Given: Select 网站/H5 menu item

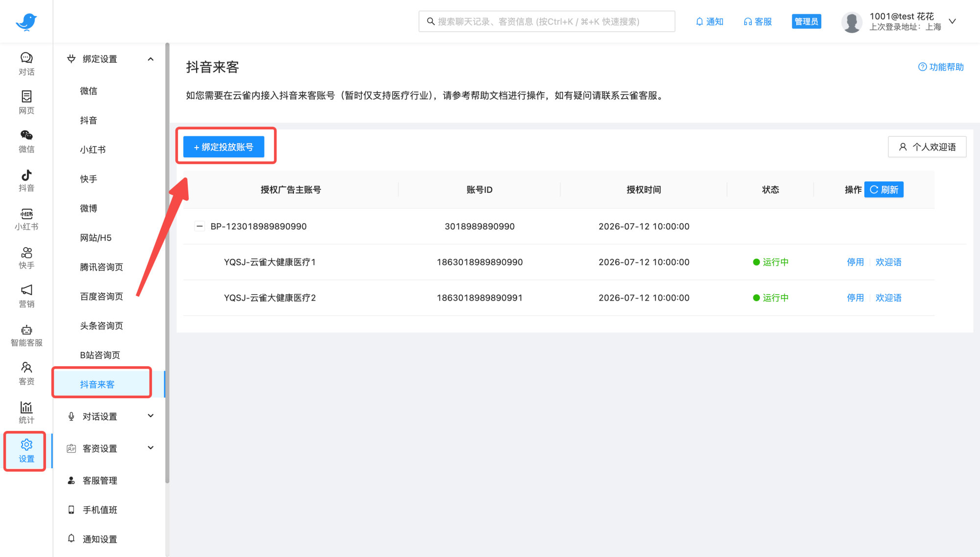Looking at the screenshot, I should 96,238.
